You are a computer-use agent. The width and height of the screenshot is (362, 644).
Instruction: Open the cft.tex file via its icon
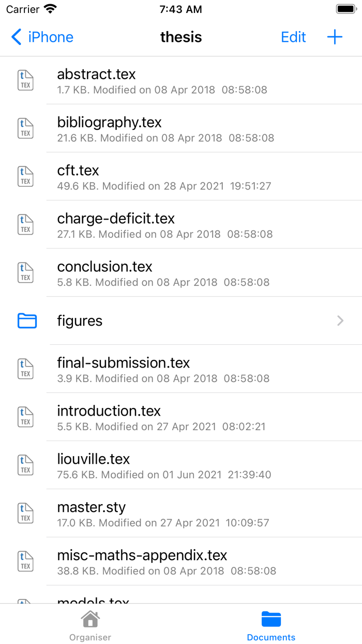pyautogui.click(x=25, y=177)
